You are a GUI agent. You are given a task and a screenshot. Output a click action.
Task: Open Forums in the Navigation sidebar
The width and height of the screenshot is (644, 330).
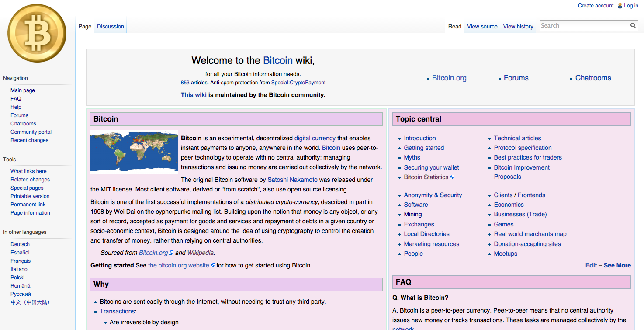point(19,115)
